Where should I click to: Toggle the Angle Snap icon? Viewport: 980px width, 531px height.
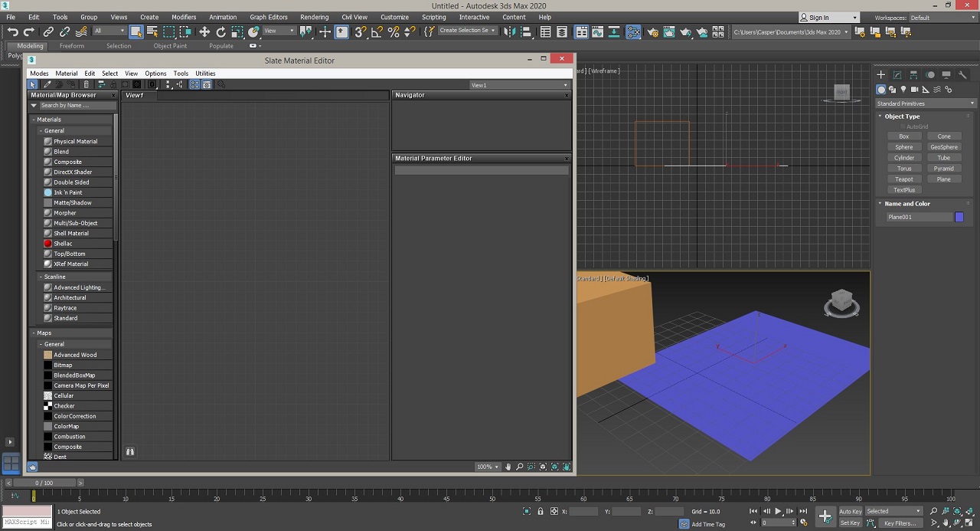377,31
